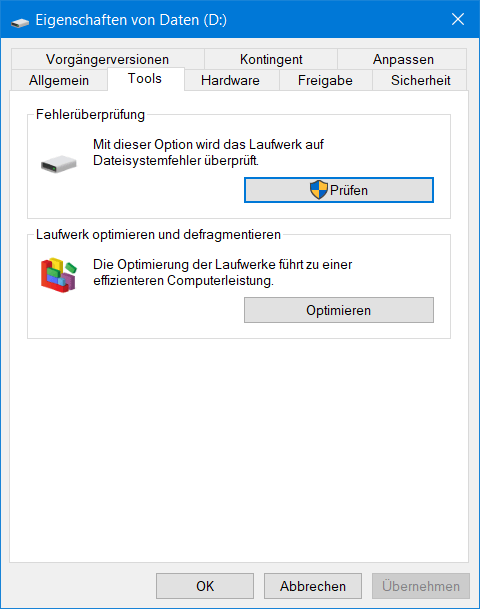This screenshot has width=480, height=609.
Task: Click the drive icon in the title bar
Action: click(x=20, y=22)
